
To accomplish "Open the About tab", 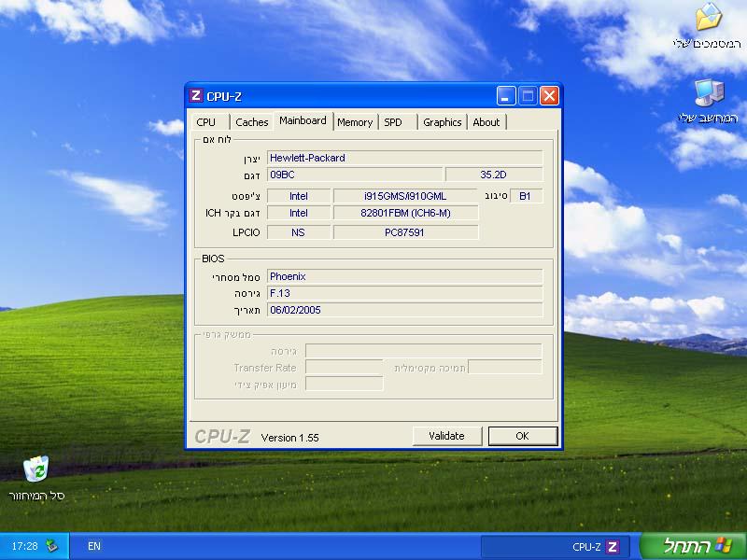I will (x=486, y=122).
